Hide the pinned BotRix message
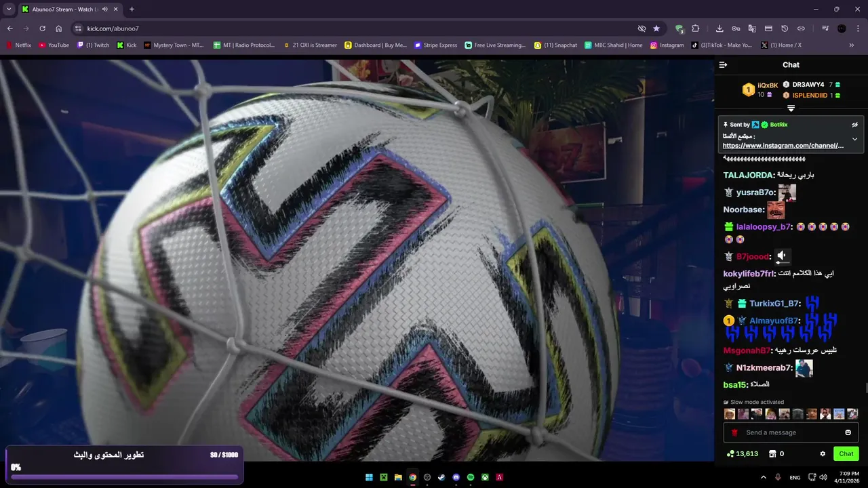Viewport: 868px width, 488px height. (854, 125)
